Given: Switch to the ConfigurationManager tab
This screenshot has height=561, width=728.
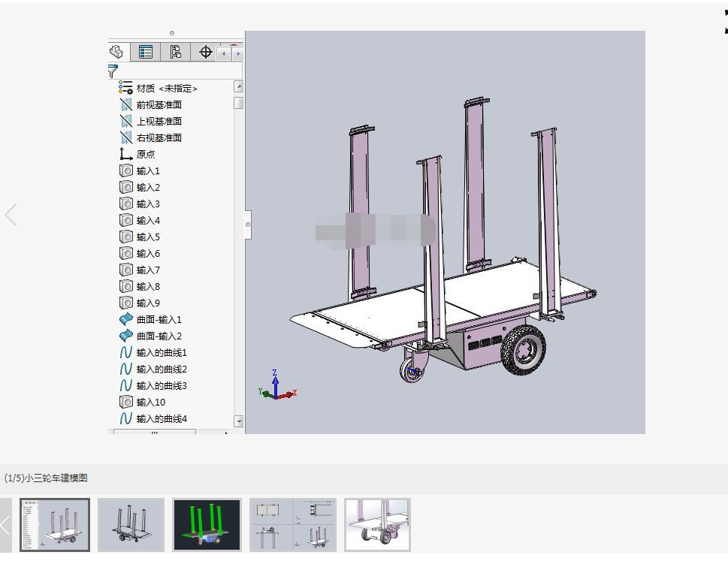Looking at the screenshot, I should 175,52.
